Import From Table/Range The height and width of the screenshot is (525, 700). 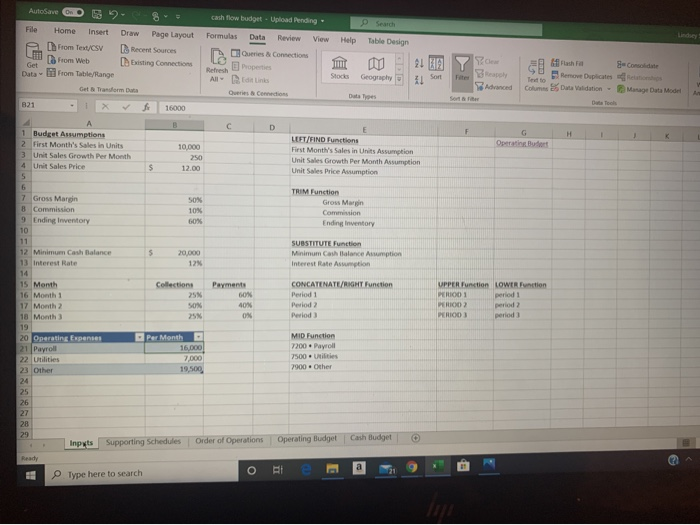[80, 74]
